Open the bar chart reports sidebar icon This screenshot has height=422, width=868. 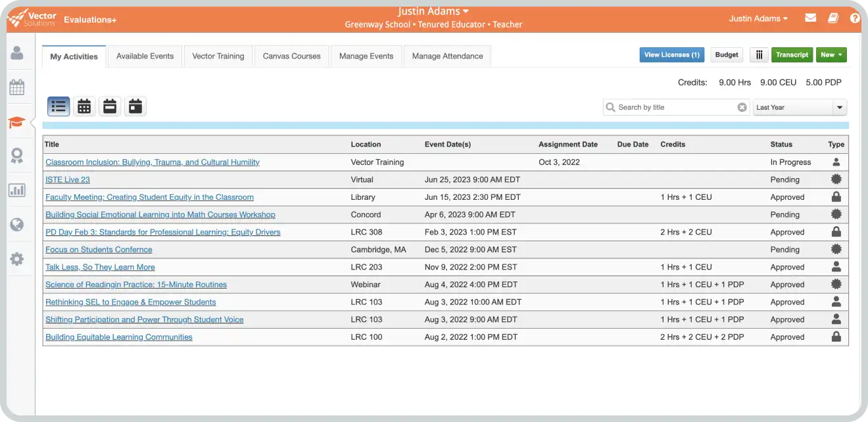click(x=17, y=191)
